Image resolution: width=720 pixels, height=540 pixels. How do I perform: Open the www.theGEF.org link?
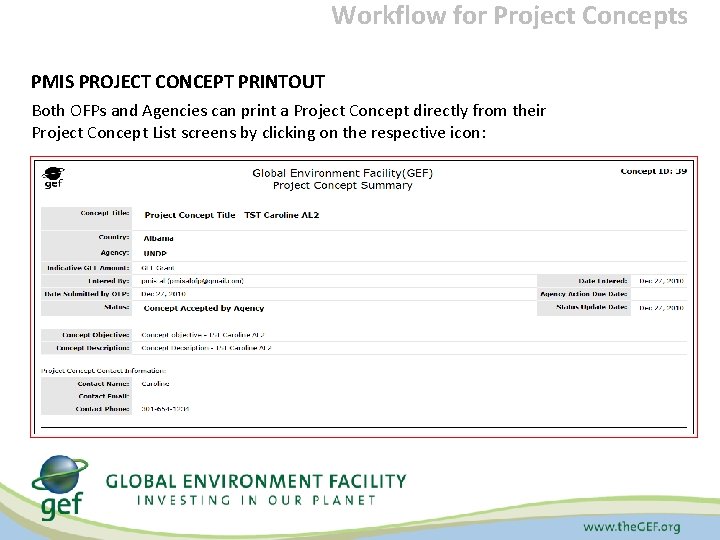coord(632,527)
